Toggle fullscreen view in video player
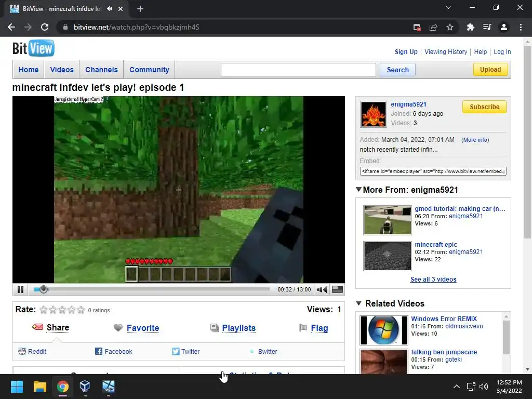This screenshot has width=532, height=399. 337,289
